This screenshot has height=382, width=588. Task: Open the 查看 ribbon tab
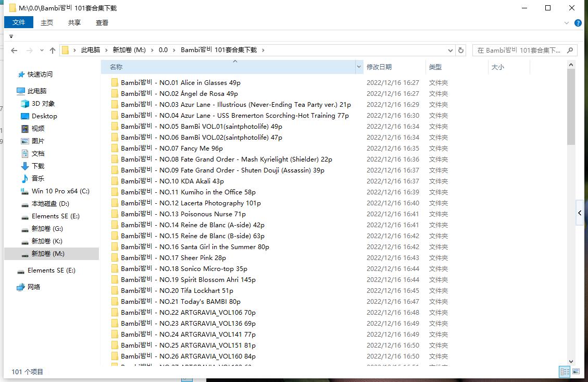click(x=102, y=22)
